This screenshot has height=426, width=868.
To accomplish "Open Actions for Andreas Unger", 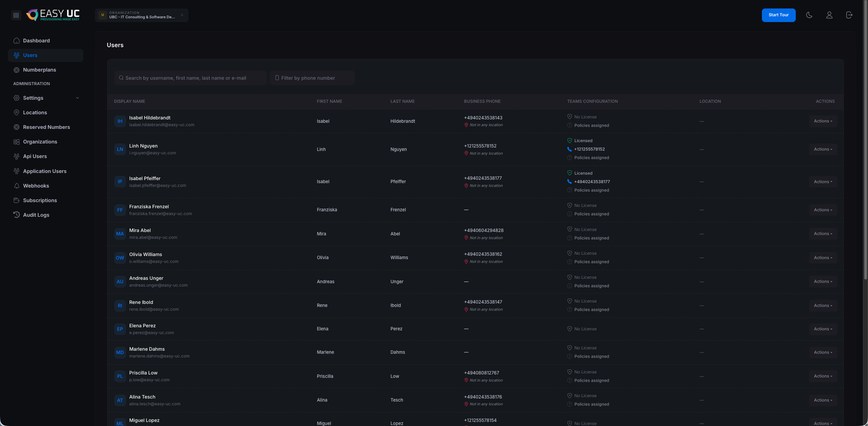I will click(823, 282).
